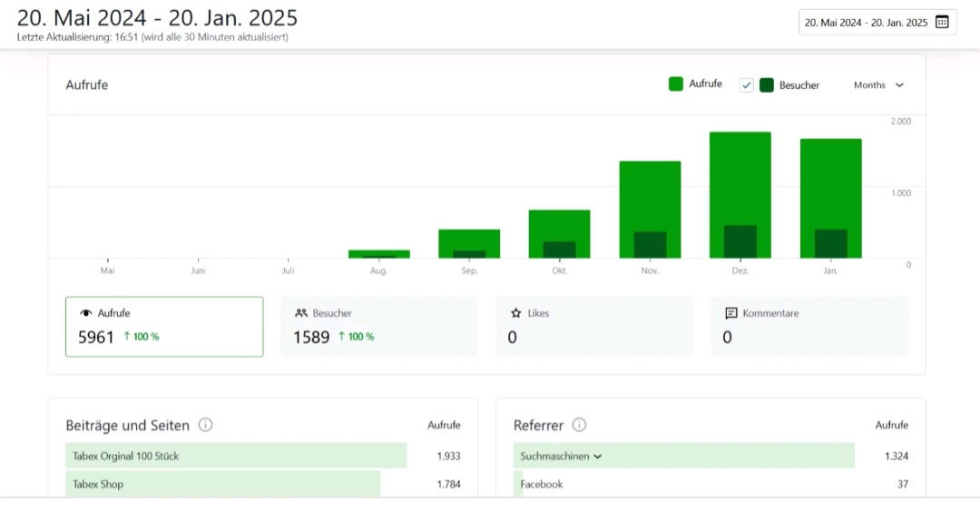Click the comment icon on Kommentare card

tap(730, 313)
